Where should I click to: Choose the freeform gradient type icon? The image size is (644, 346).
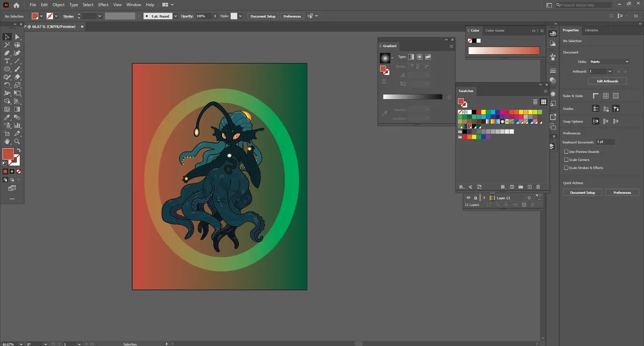428,57
